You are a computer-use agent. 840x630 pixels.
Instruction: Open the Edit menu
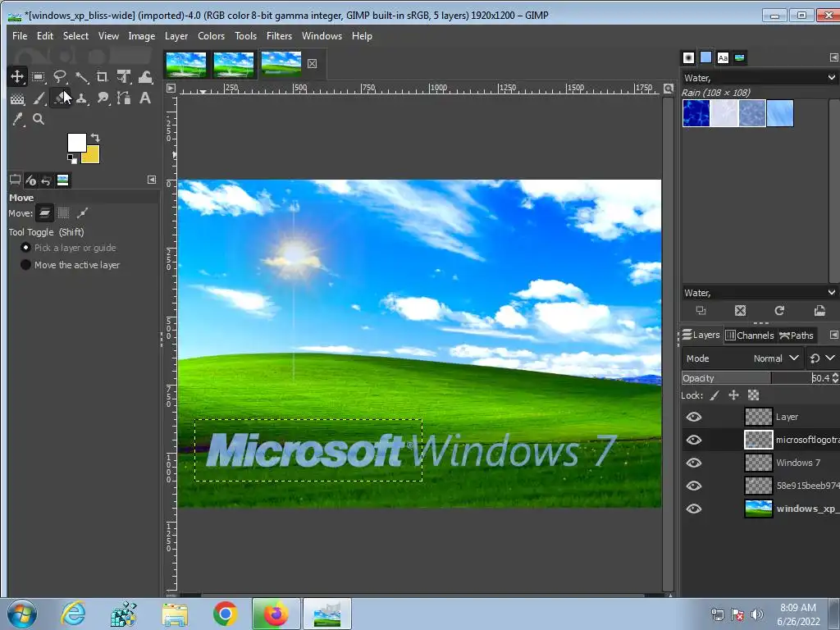45,36
